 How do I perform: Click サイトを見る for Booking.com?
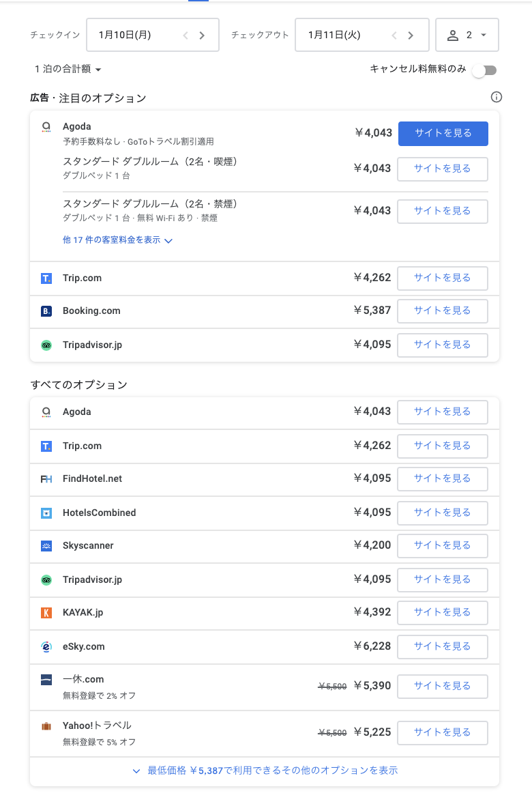point(443,311)
